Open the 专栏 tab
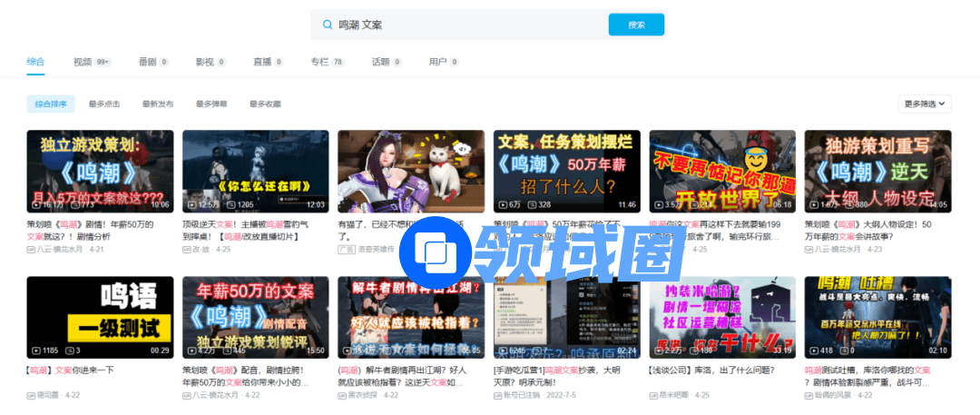This screenshot has height=415, width=980. coord(319,62)
